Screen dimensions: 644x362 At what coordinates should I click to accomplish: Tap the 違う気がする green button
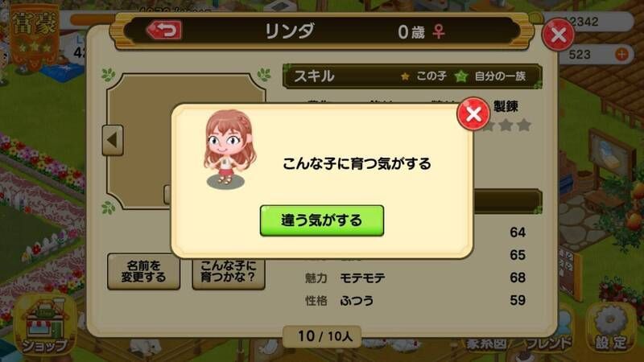click(322, 220)
